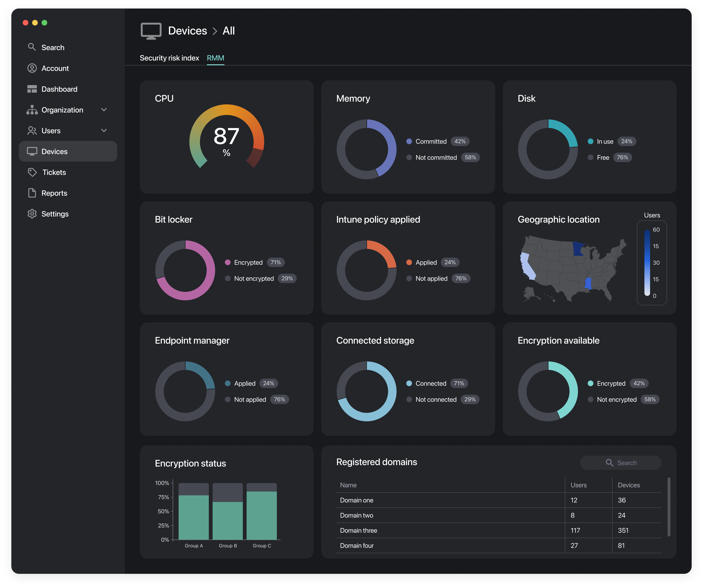Screen dimensions: 703x588
Task: Click the Reports document icon
Action: 32,193
